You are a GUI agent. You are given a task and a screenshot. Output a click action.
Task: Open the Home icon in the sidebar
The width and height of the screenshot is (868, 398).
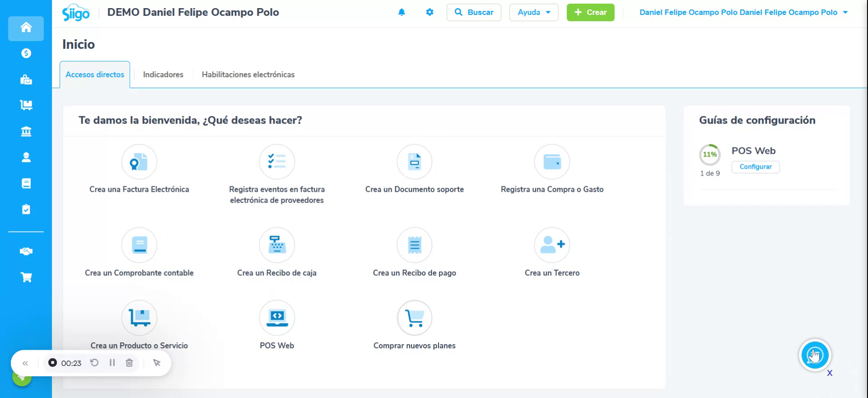pos(26,28)
